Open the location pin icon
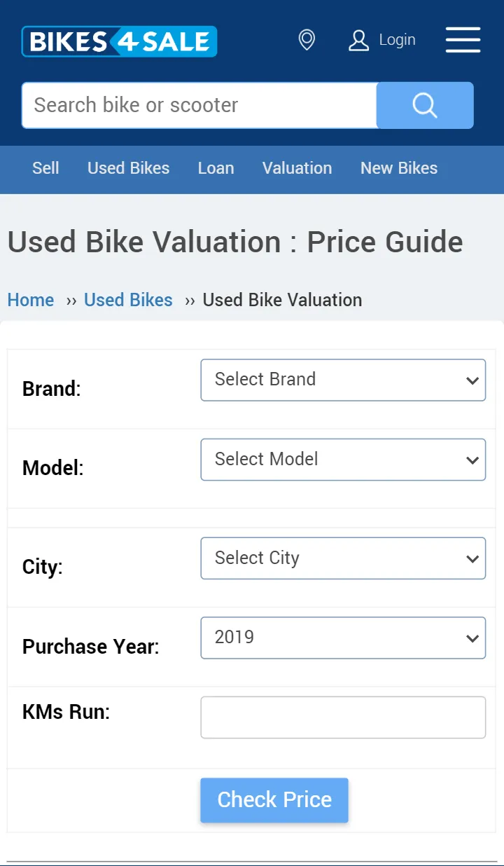The width and height of the screenshot is (504, 866). click(x=307, y=40)
